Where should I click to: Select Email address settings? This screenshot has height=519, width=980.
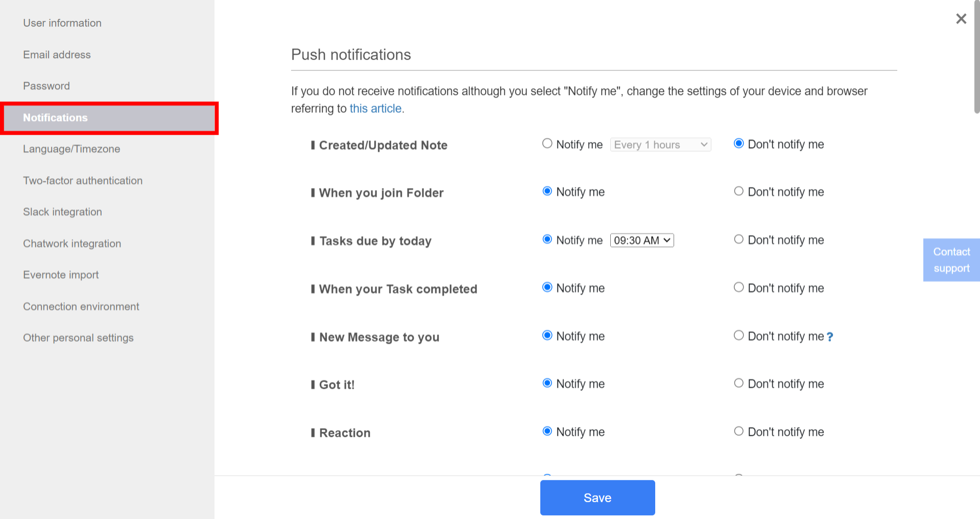(x=57, y=54)
